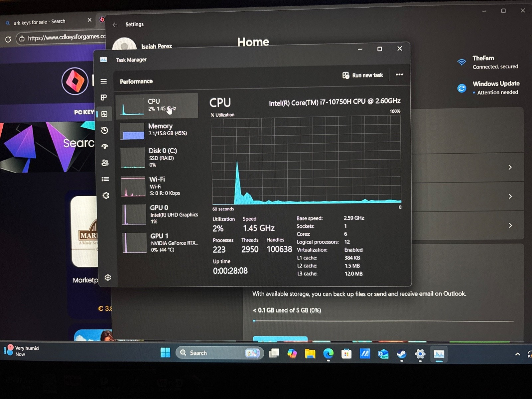
Task: Click Logical processors value 12
Action: (347, 242)
